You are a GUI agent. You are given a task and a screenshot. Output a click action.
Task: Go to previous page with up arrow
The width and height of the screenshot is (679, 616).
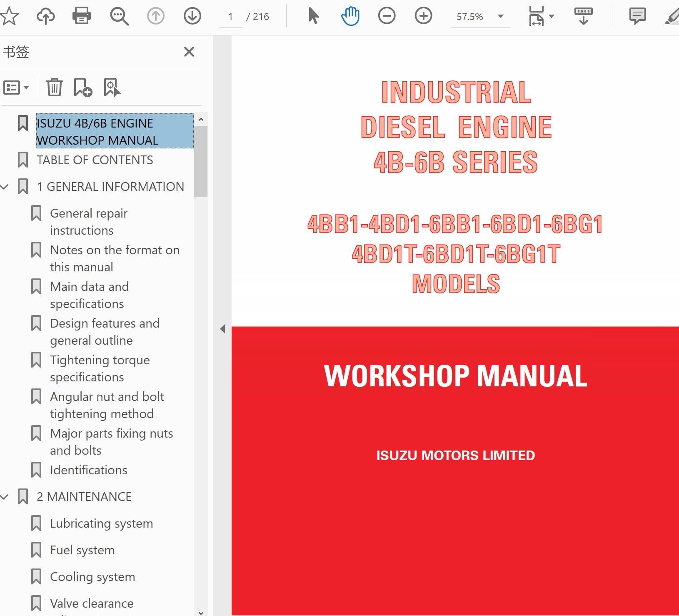point(156,16)
